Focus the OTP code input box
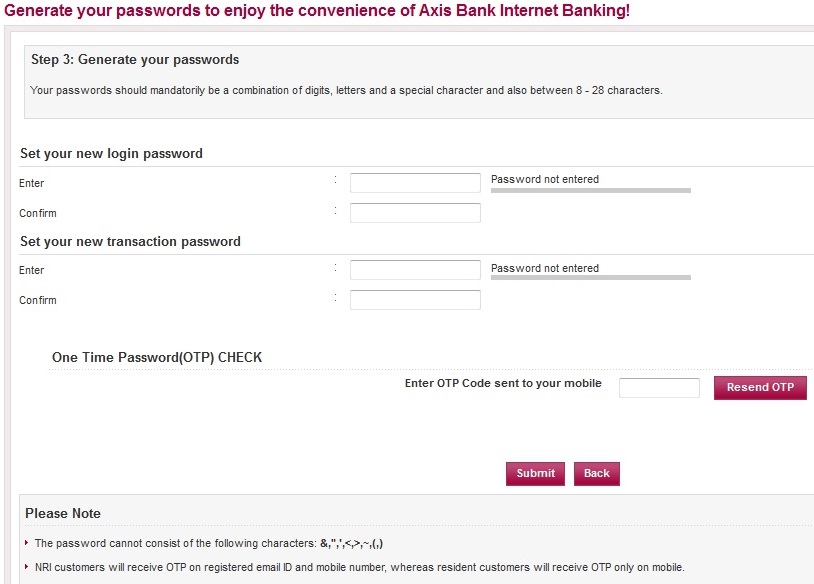The image size is (814, 584). 659,388
